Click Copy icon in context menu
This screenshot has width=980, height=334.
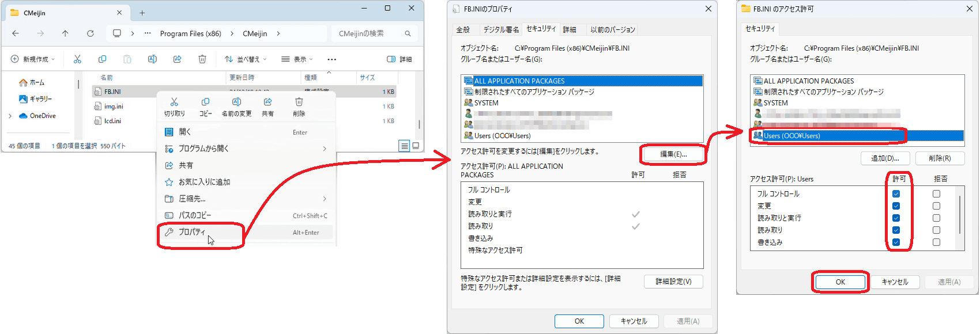coord(205,107)
